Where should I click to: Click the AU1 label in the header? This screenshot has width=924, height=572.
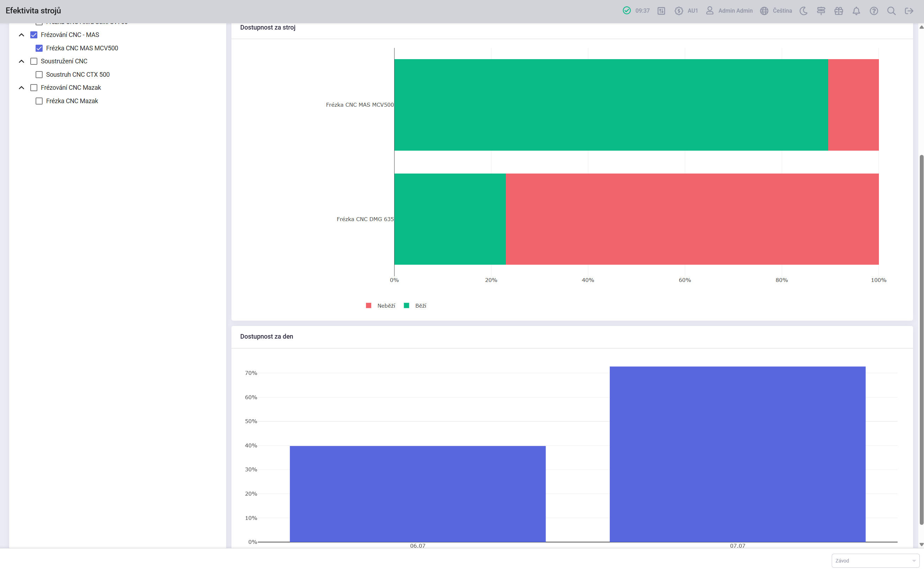tap(693, 11)
